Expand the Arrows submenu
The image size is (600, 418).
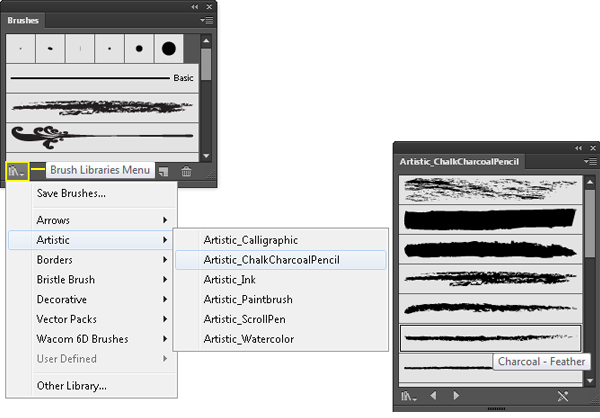92,220
